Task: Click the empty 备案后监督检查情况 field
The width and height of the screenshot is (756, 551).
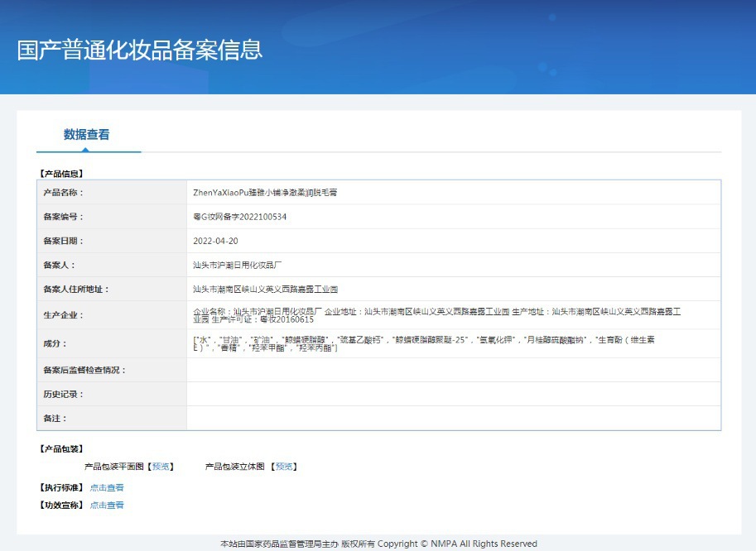Action: pyautogui.click(x=454, y=370)
